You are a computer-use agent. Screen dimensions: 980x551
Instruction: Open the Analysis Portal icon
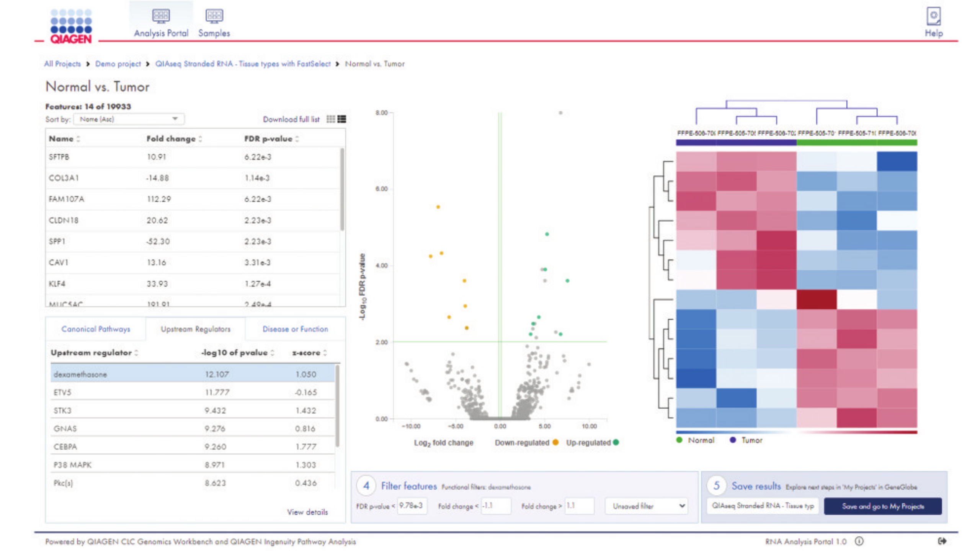coord(161,16)
